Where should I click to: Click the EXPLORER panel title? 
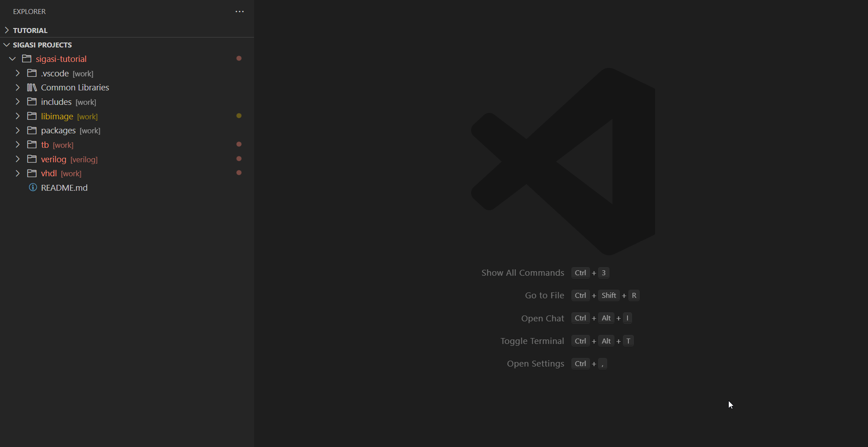29,12
